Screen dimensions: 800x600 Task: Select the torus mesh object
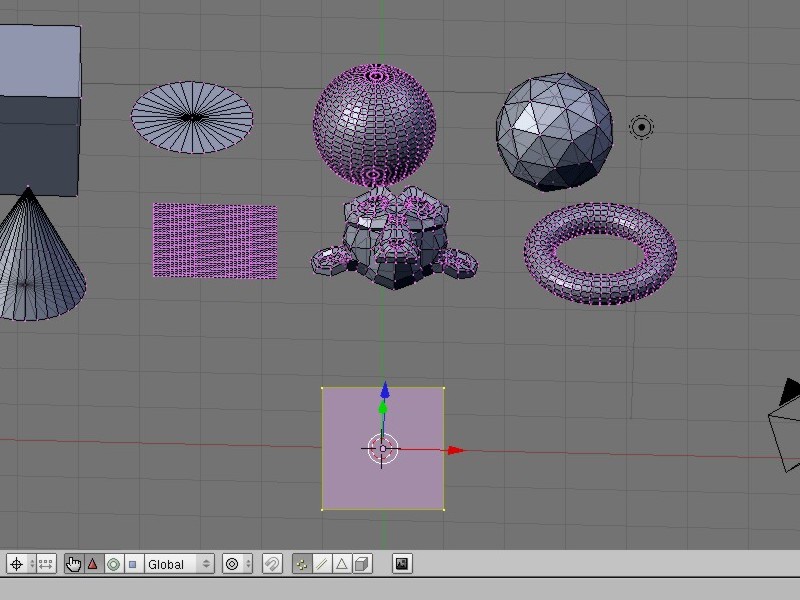[601, 254]
